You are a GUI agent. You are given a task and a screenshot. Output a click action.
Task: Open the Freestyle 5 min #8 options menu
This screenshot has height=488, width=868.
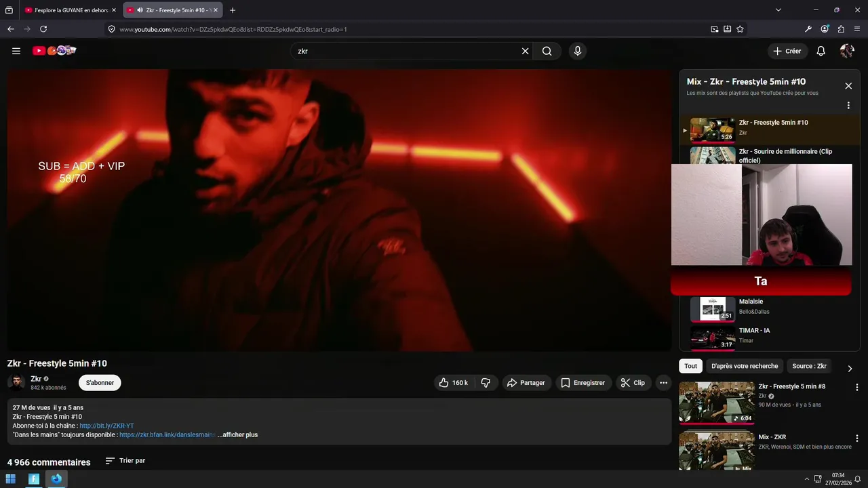(x=857, y=388)
